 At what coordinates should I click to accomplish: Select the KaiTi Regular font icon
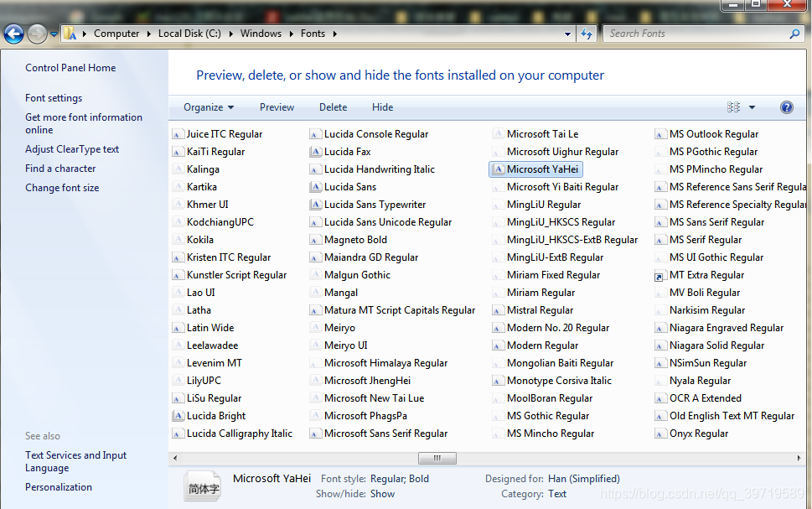pos(178,152)
